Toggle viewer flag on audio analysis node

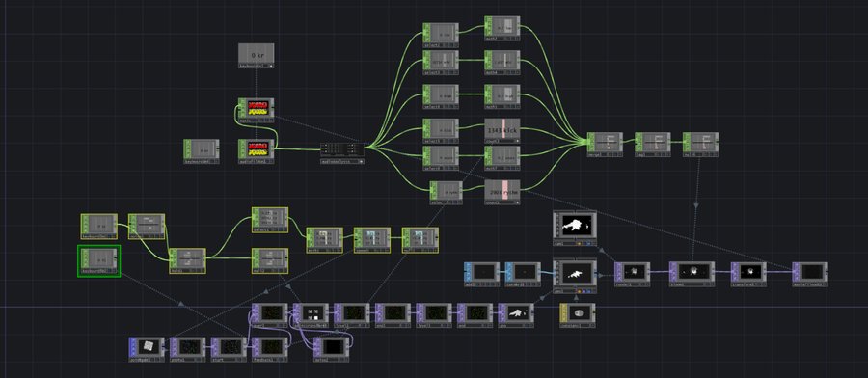(x=361, y=162)
